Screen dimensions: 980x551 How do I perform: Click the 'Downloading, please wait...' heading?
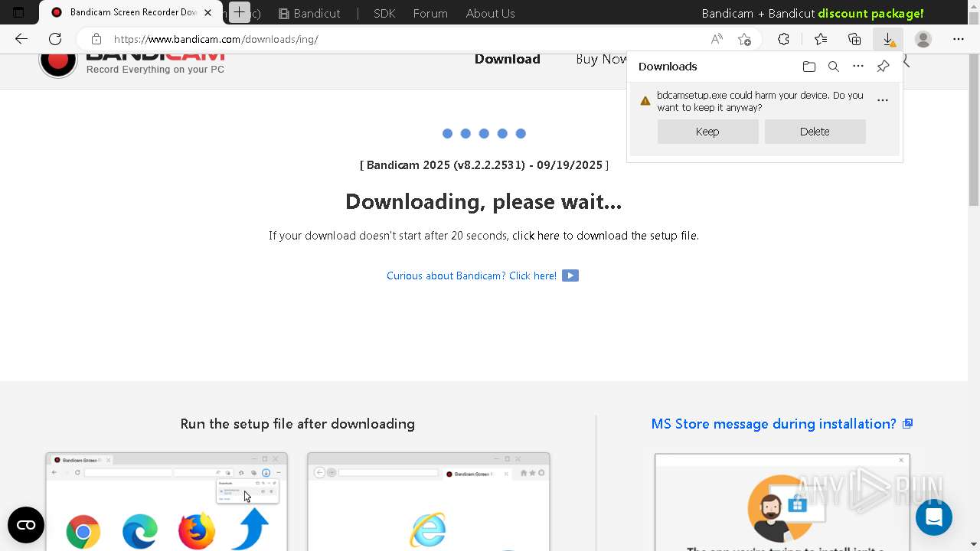point(483,201)
